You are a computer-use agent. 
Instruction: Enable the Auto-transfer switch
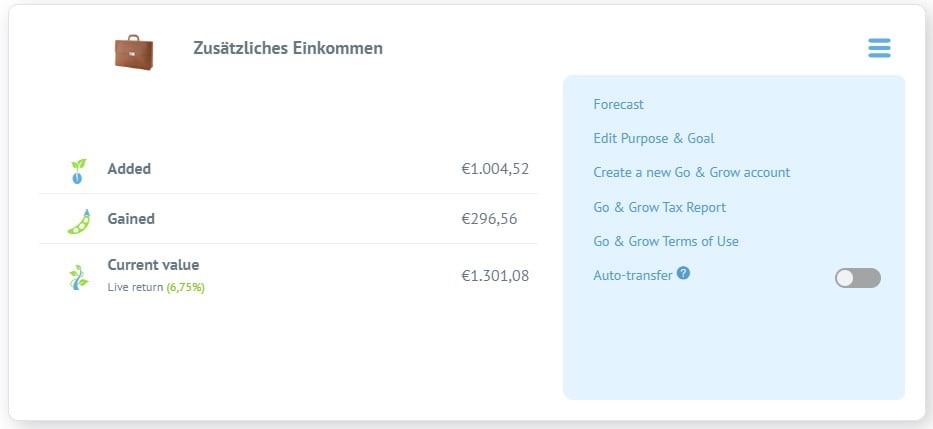(857, 278)
